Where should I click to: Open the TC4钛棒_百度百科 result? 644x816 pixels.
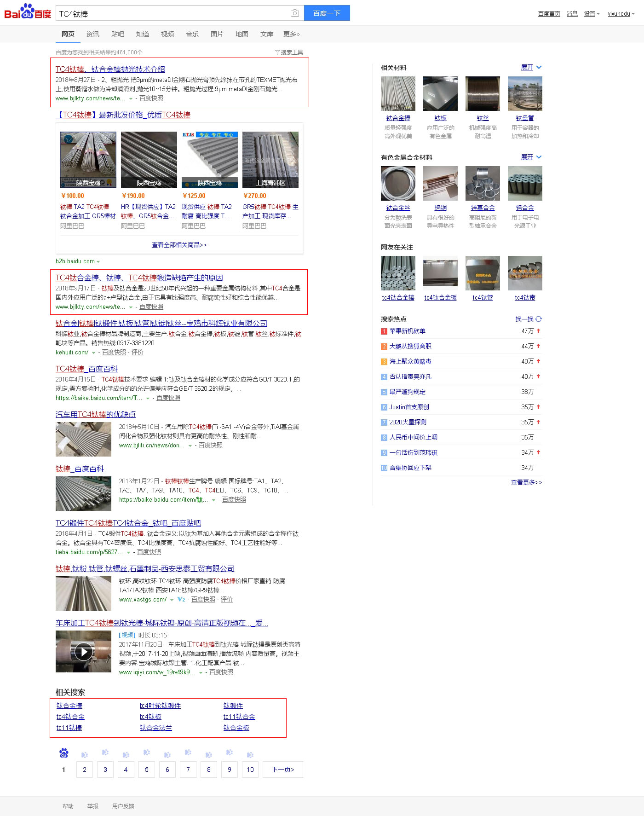[x=86, y=369]
